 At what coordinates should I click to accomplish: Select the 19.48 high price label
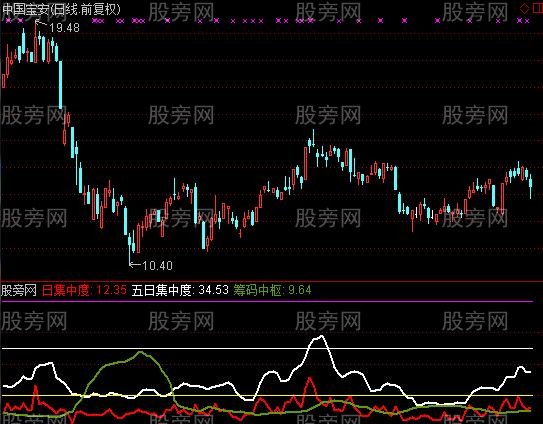64,27
